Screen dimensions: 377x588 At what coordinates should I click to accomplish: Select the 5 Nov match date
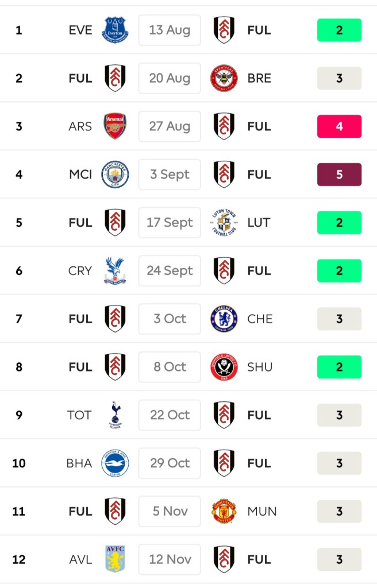point(170,512)
